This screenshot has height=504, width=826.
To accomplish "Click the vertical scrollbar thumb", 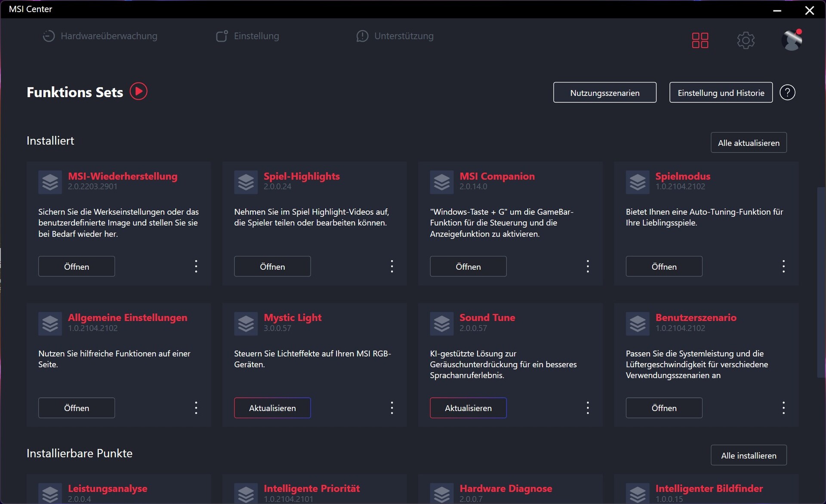I will [821, 283].
